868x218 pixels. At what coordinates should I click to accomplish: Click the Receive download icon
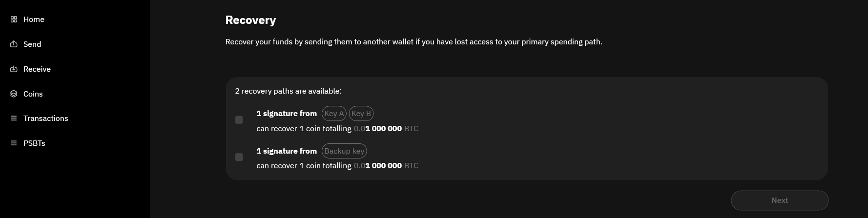click(14, 69)
